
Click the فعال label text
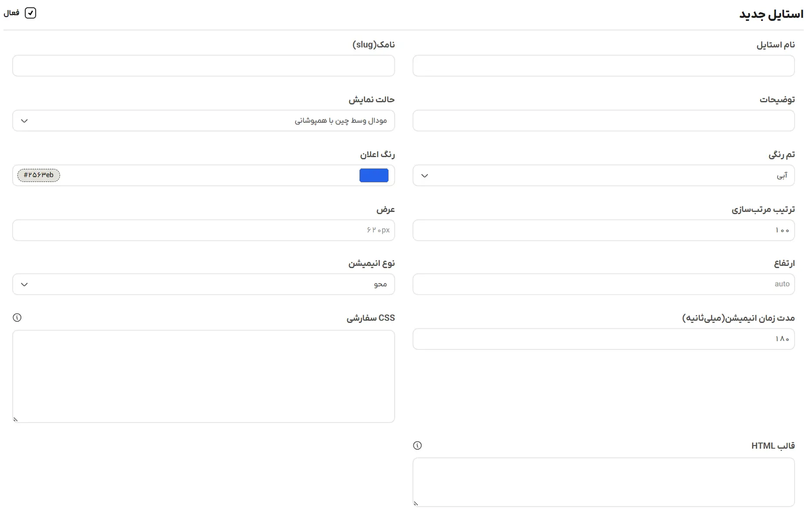pyautogui.click(x=11, y=13)
